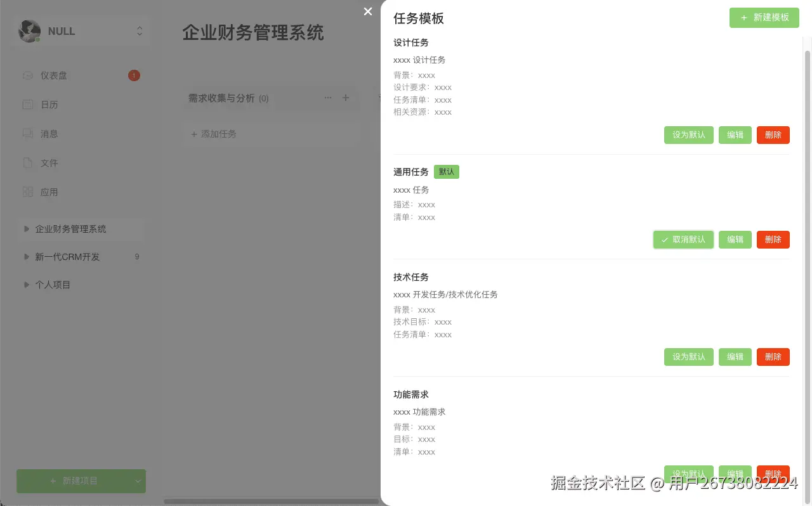Screen dimensions: 812x506
Task: Expand the 新一代CRM开发 project
Action: pos(26,256)
